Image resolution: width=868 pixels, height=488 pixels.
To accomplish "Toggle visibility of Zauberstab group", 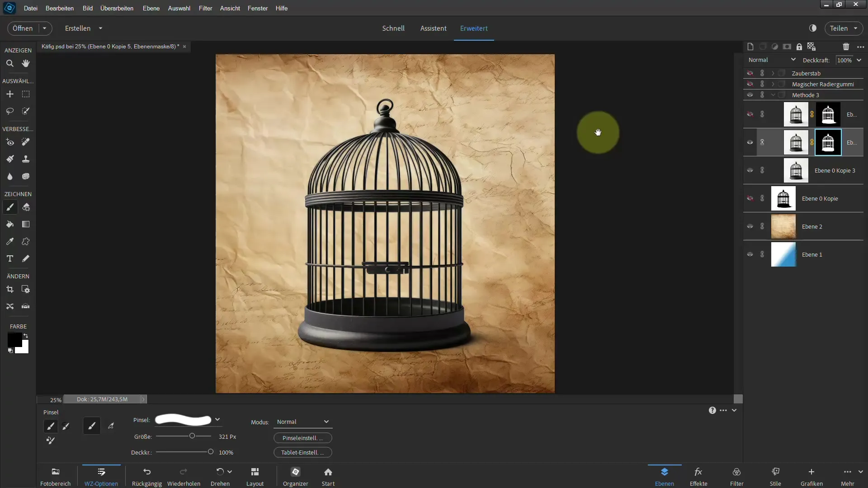I will point(750,73).
